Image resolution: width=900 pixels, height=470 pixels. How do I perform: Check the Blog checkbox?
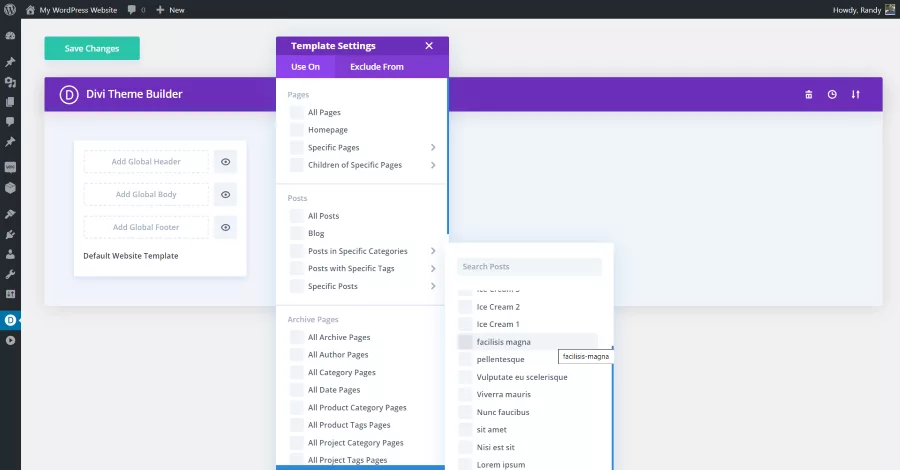click(x=296, y=234)
